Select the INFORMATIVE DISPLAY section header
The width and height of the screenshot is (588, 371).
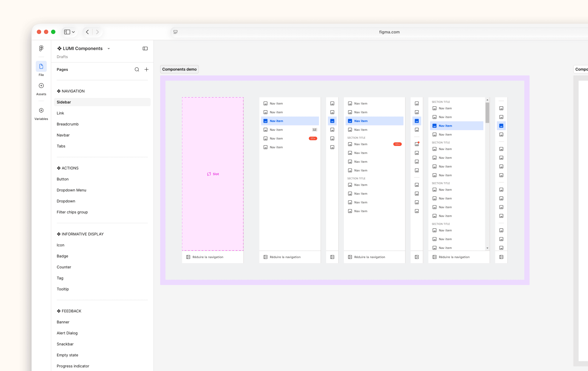tap(80, 234)
